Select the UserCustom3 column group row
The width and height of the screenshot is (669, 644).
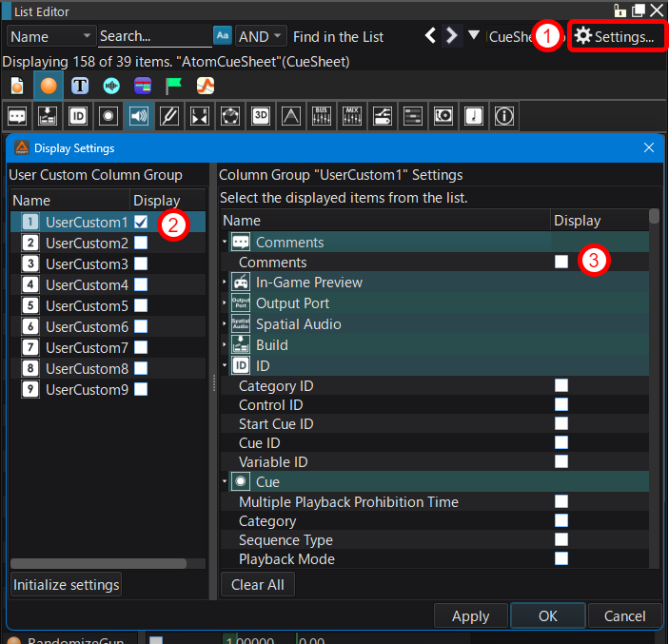[x=108, y=263]
